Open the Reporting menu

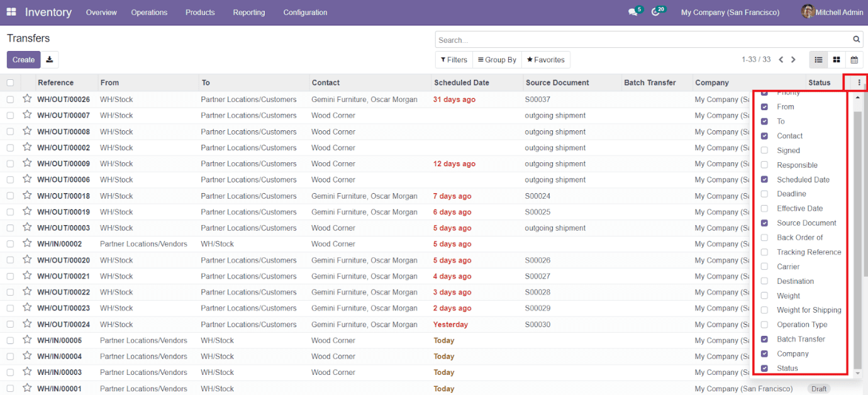pos(248,12)
